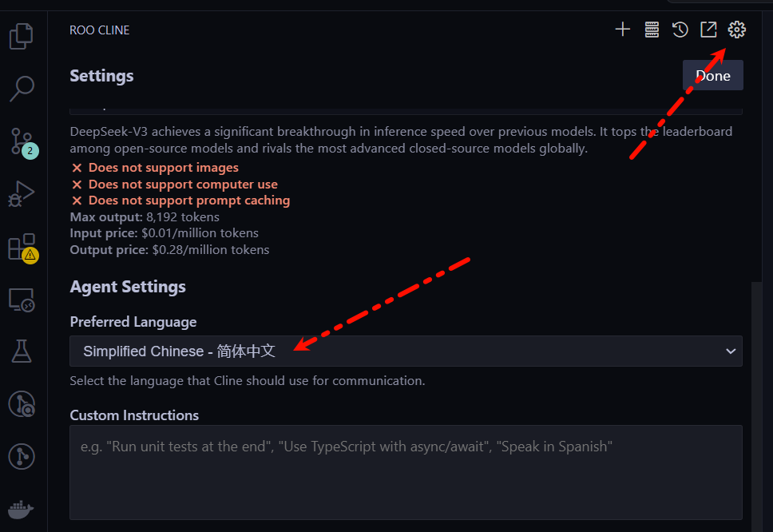This screenshot has width=773, height=532.
Task: Click the Roo Cline settings gear icon
Action: coord(737,30)
